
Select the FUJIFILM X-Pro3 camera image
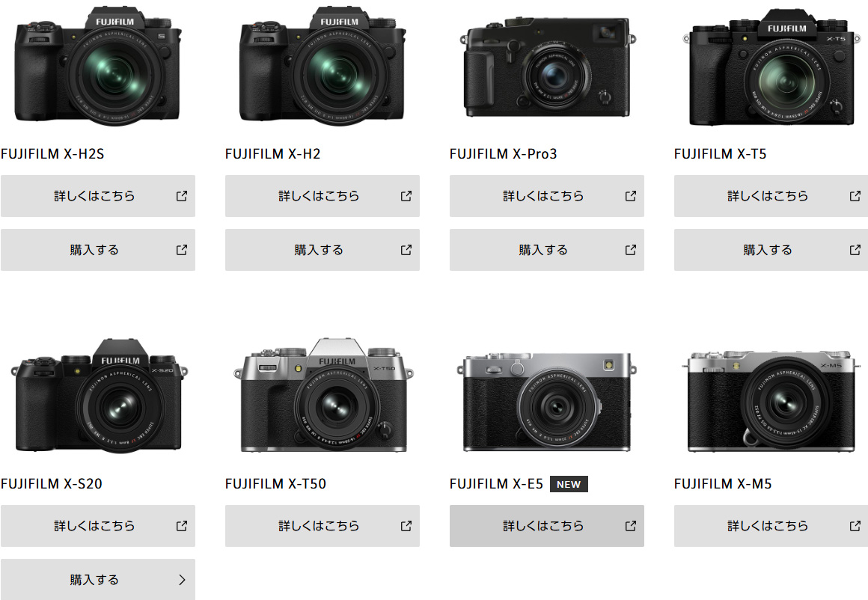click(x=547, y=67)
